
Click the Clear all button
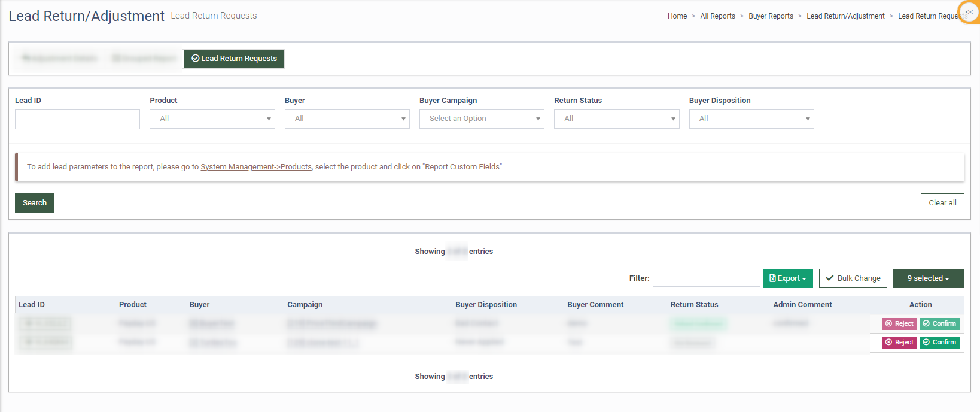coord(942,203)
